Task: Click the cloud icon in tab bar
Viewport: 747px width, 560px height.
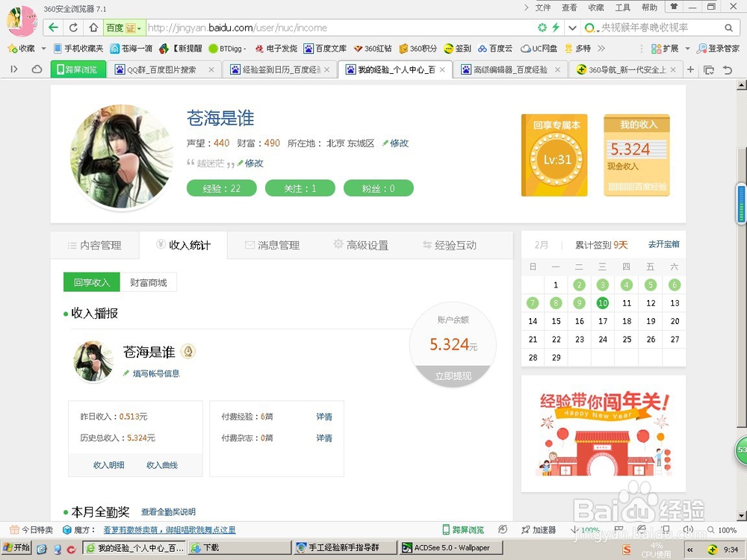Action: [x=37, y=69]
